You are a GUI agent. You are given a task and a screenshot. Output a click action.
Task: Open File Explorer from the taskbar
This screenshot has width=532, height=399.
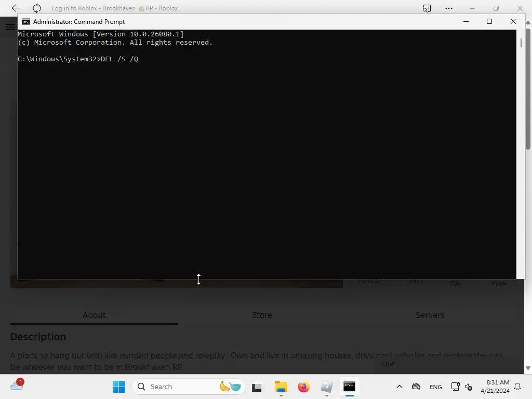(x=281, y=387)
